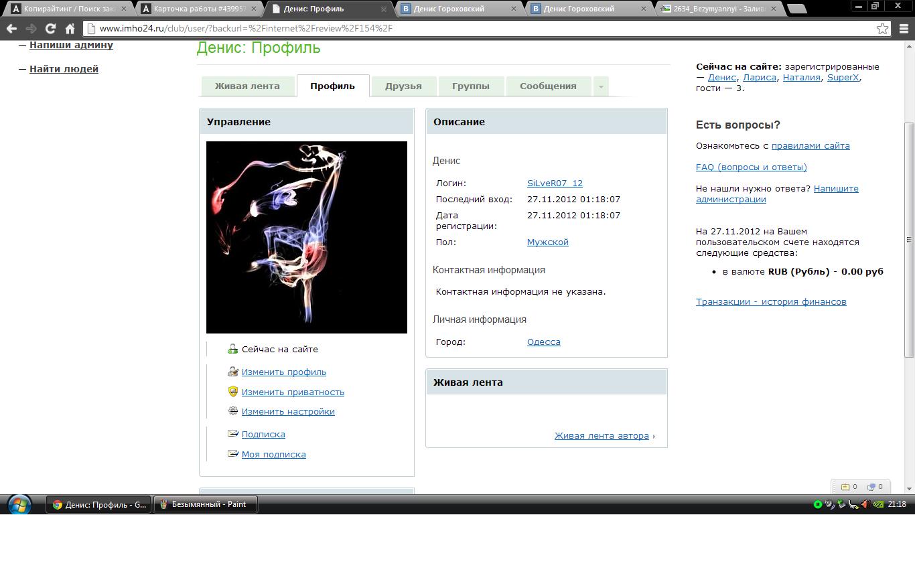The height and width of the screenshot is (588, 915).
Task: Click the "Управление" panel header
Action: tap(307, 122)
